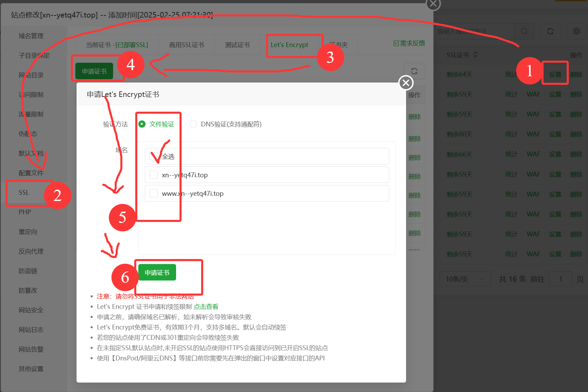Check the xn--yetq47i.top domain checkbox
Screen dimensions: 588x392
154,175
